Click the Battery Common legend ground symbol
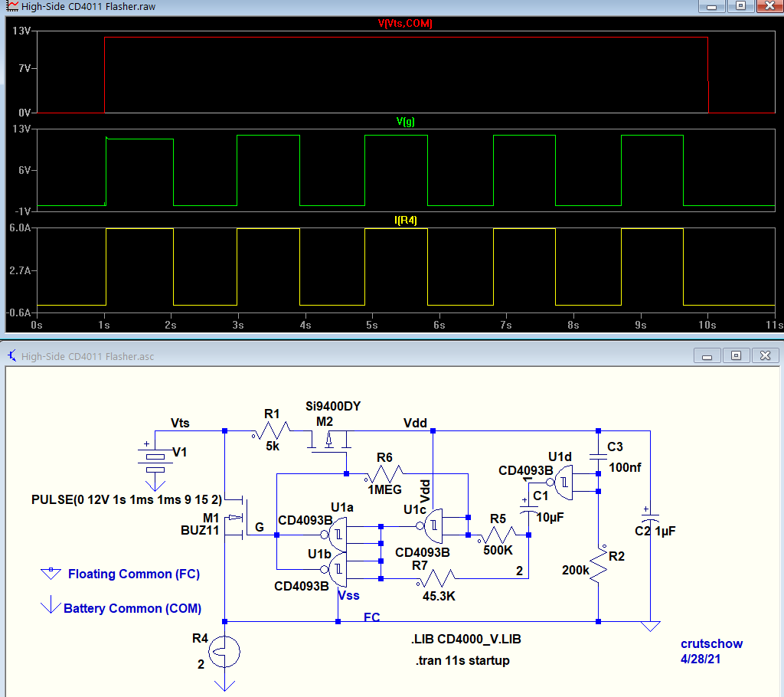The height and width of the screenshot is (697, 784). click(x=51, y=604)
